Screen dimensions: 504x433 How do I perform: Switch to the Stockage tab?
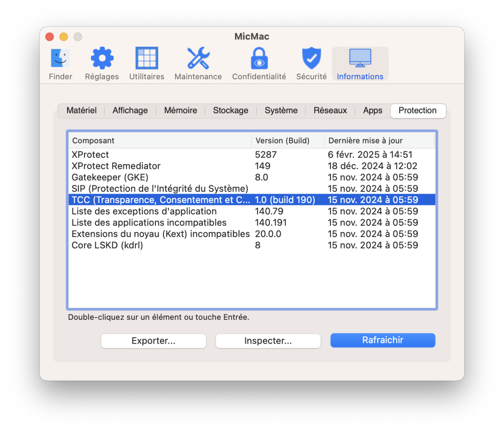[230, 111]
